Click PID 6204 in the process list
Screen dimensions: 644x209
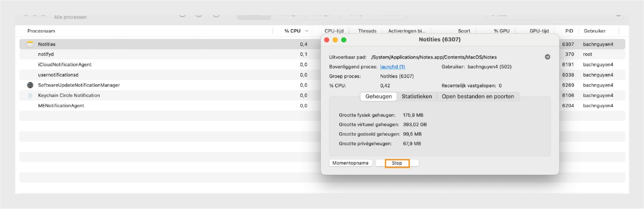[568, 106]
